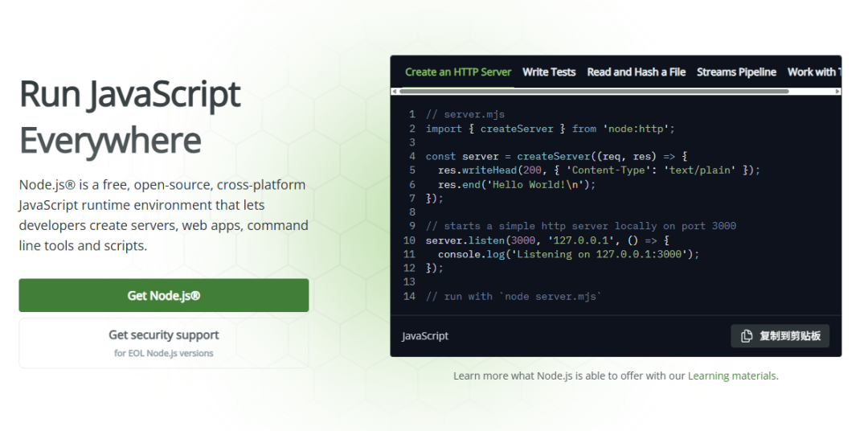The height and width of the screenshot is (431, 868).
Task: Select the partially visible Work with tab
Action: [813, 72]
